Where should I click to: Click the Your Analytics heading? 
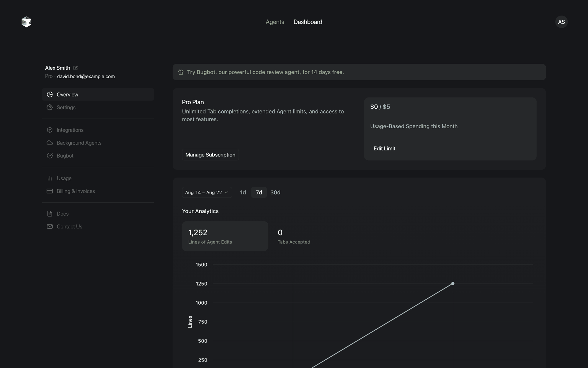[200, 211]
